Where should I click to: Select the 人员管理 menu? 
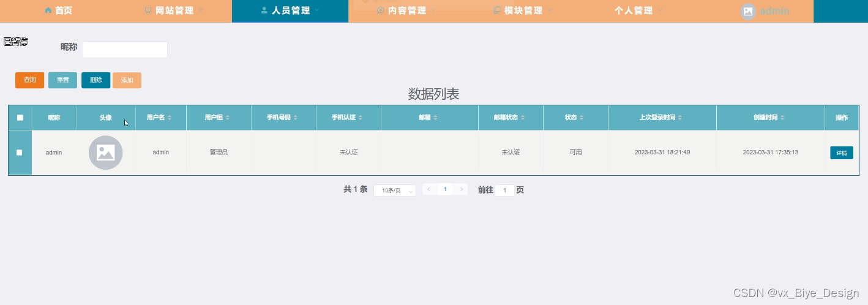coord(290,10)
